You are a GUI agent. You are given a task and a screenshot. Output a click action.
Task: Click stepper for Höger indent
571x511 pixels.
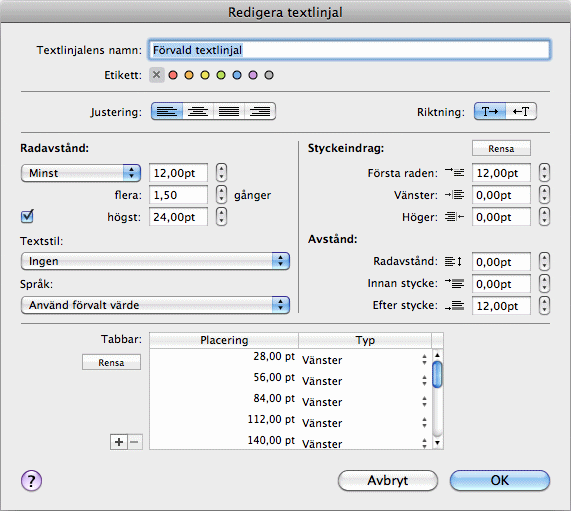click(544, 217)
